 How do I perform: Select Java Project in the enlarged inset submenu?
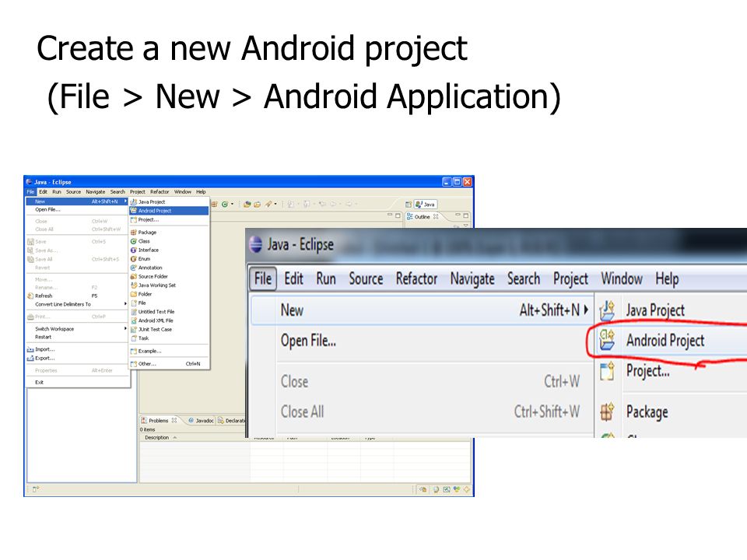tap(672, 310)
